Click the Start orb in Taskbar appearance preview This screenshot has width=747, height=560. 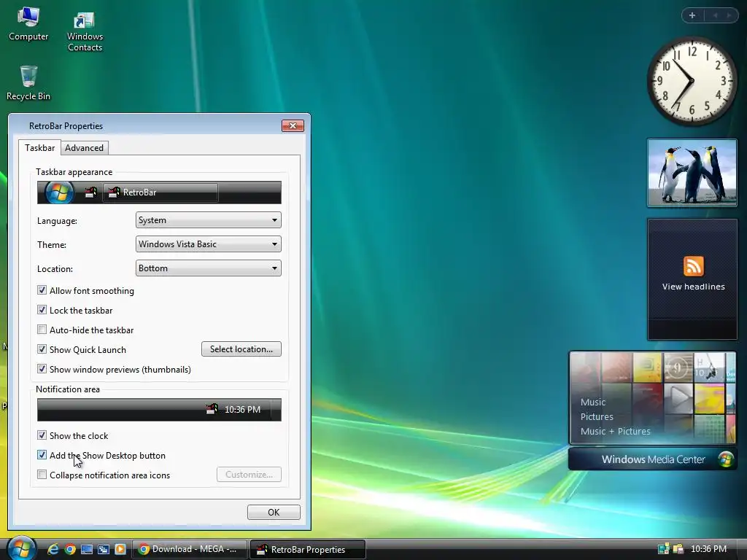pos(59,192)
